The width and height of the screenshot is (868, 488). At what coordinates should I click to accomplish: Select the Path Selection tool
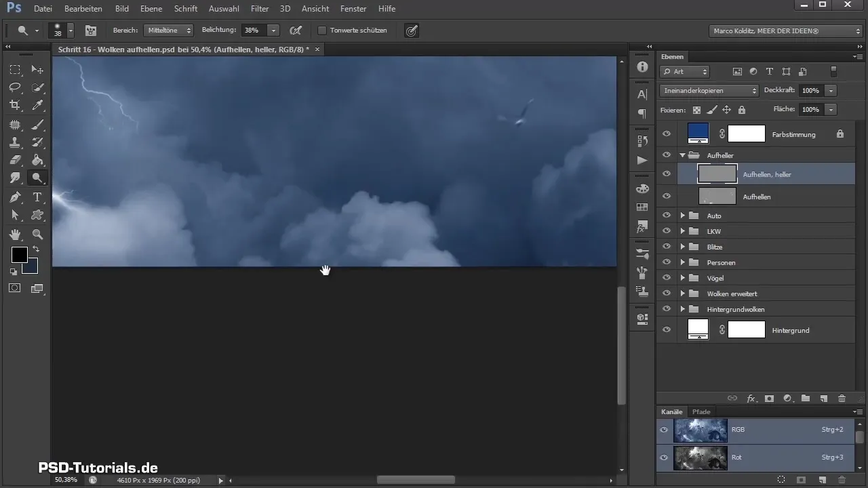click(x=15, y=215)
